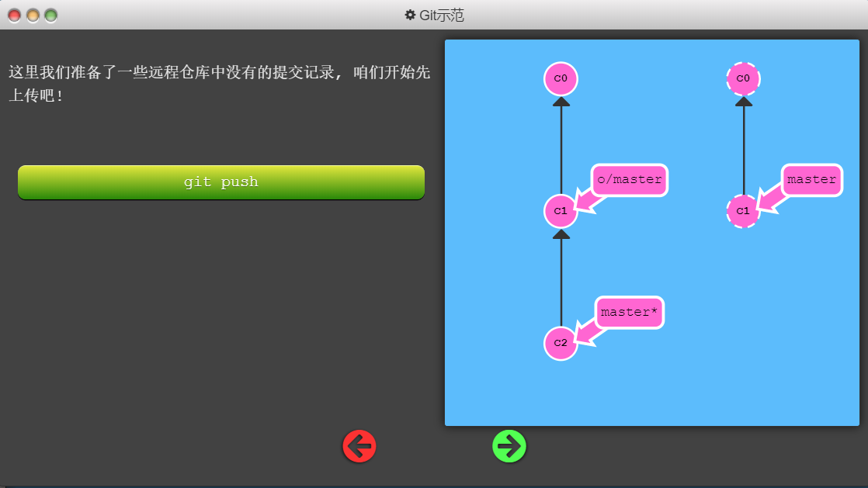Select commit node c2

[561, 343]
